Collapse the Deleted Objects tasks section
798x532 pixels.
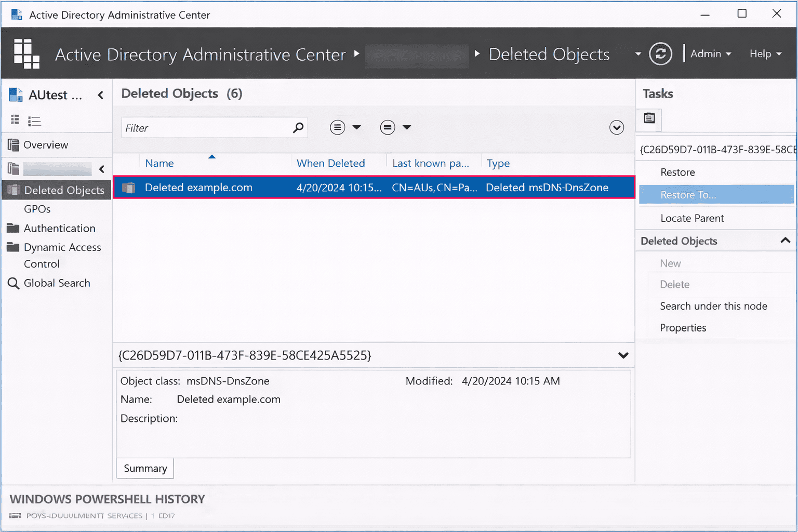pyautogui.click(x=786, y=241)
